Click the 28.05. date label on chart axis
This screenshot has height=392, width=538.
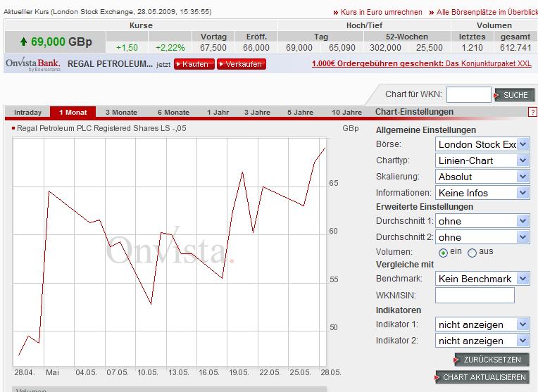tap(331, 372)
